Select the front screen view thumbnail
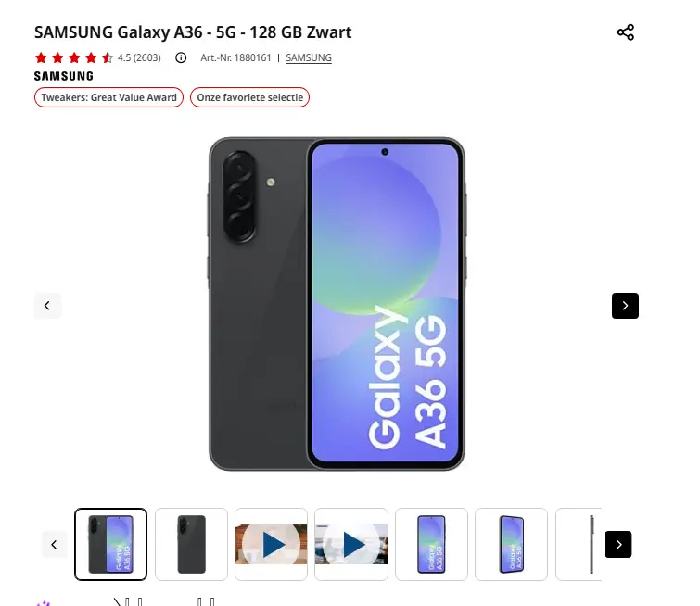The height and width of the screenshot is (606, 700). 431,545
